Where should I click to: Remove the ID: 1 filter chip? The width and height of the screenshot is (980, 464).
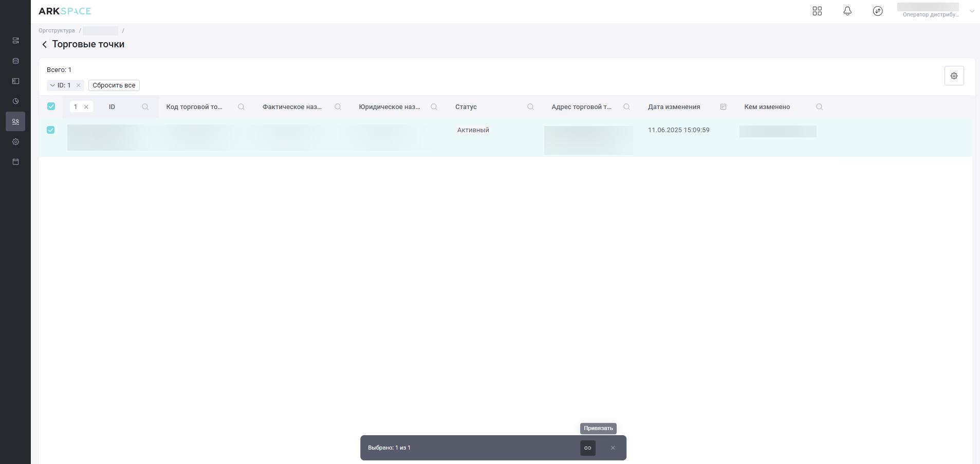[78, 85]
